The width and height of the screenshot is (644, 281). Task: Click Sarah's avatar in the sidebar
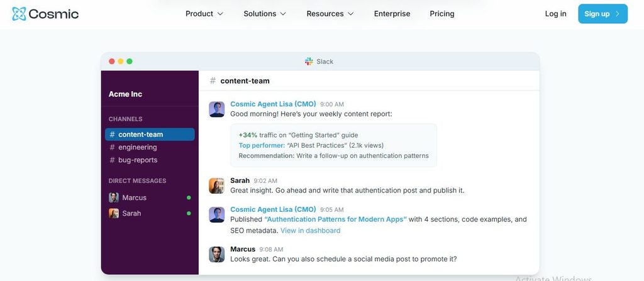click(114, 213)
